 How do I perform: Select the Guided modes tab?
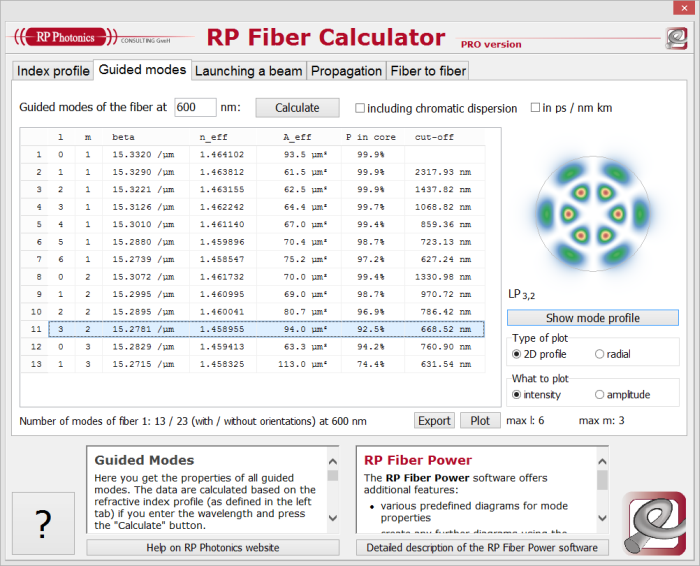[x=142, y=70]
